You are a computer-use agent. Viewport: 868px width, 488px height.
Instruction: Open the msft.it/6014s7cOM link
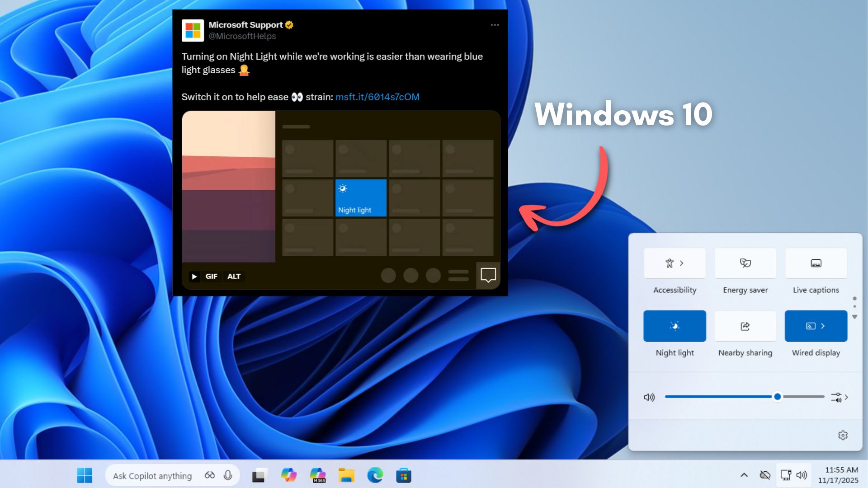point(377,97)
